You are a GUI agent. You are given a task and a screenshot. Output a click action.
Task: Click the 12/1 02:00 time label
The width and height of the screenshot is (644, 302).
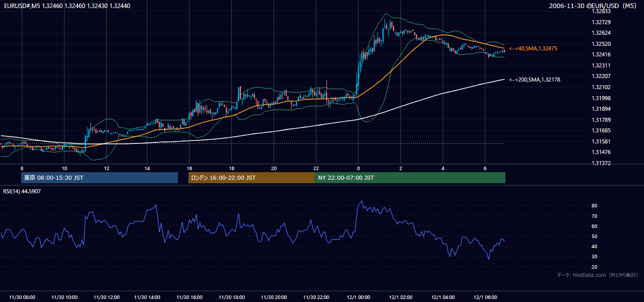pos(401,297)
